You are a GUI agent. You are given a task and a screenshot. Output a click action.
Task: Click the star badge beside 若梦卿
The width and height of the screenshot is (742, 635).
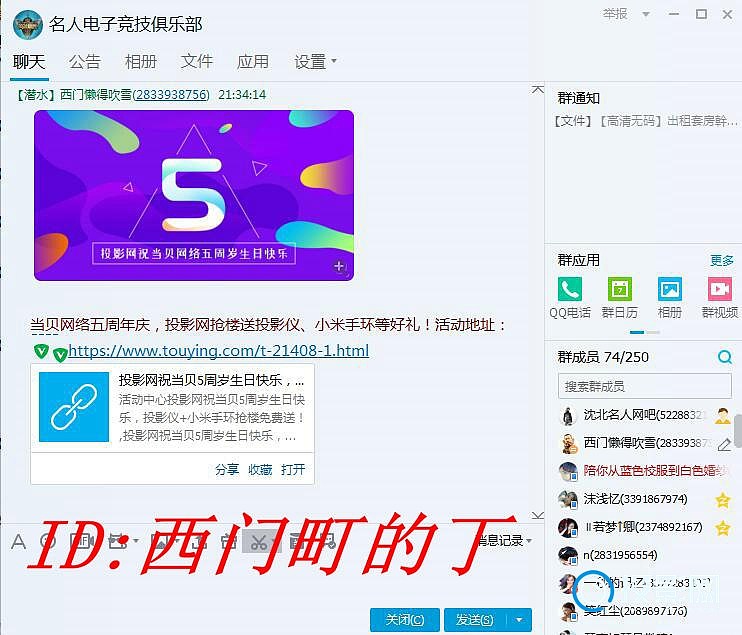pyautogui.click(x=723, y=528)
